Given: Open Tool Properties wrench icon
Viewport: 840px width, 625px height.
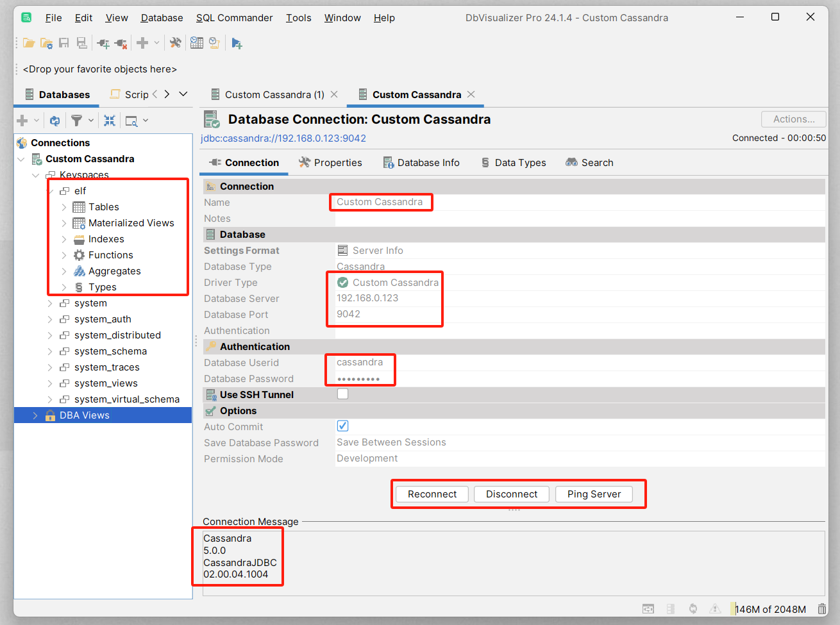Looking at the screenshot, I should pyautogui.click(x=175, y=43).
